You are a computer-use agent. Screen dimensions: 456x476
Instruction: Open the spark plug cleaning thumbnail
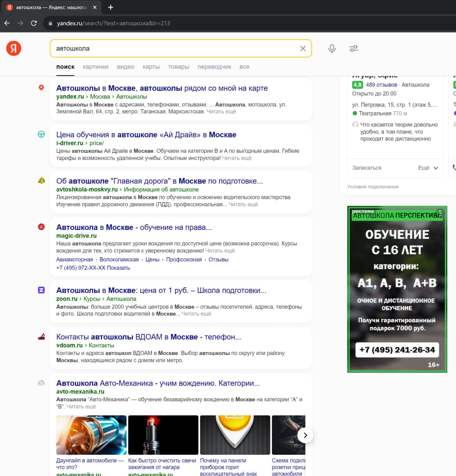point(163,435)
